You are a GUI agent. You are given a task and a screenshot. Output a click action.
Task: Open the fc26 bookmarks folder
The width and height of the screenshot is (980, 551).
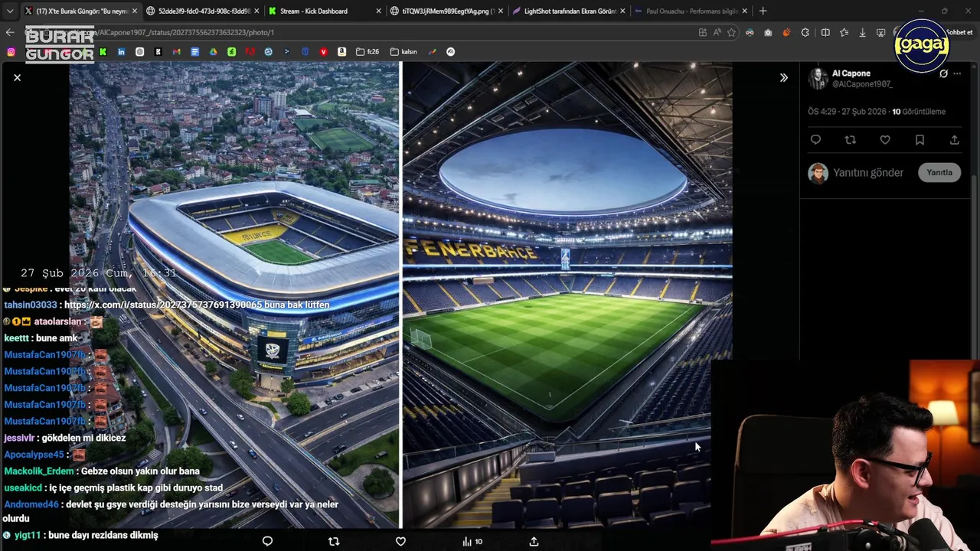(x=366, y=52)
